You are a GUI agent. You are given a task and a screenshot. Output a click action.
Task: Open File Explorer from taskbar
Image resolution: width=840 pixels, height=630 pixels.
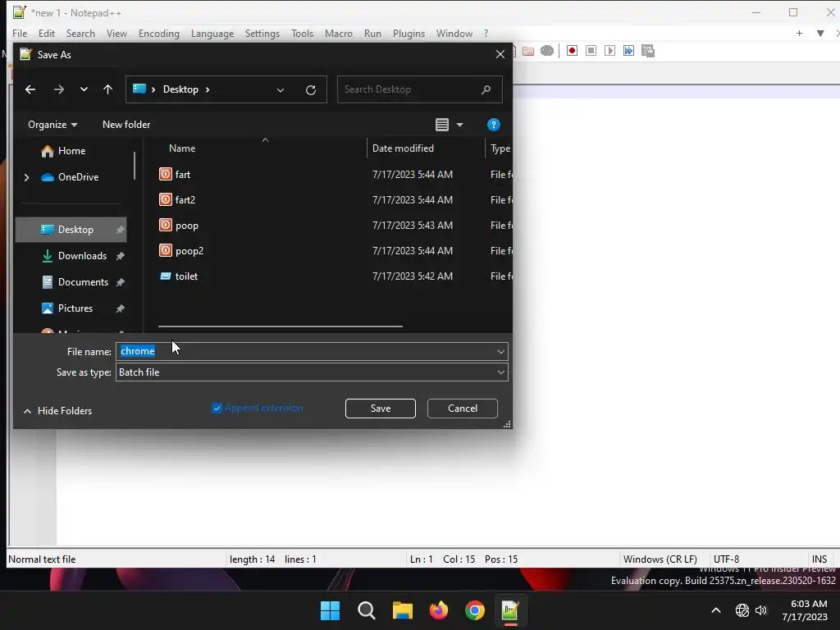(402, 610)
